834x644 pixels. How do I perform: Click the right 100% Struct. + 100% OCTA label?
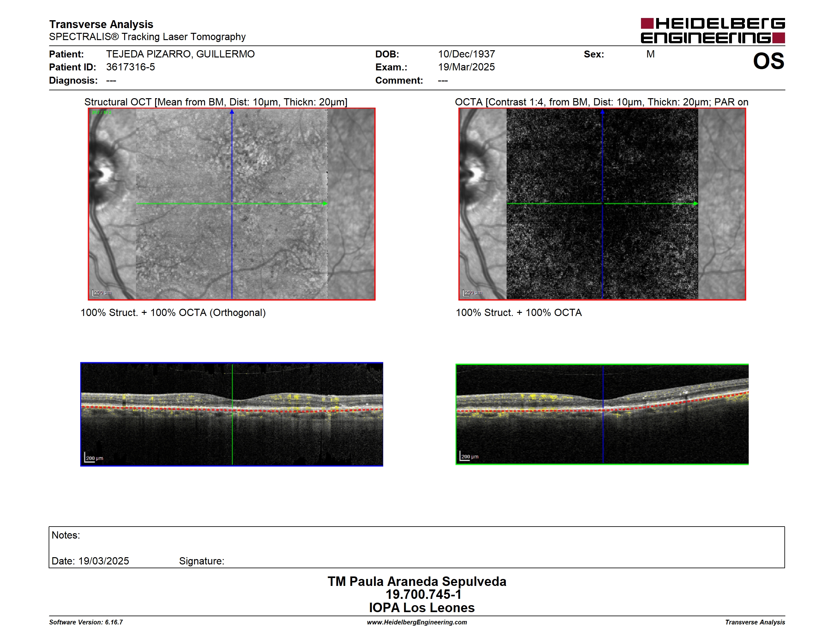point(519,313)
